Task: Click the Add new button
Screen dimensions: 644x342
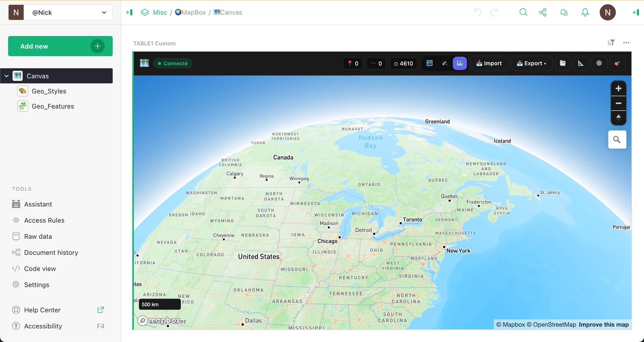Action: (x=60, y=46)
